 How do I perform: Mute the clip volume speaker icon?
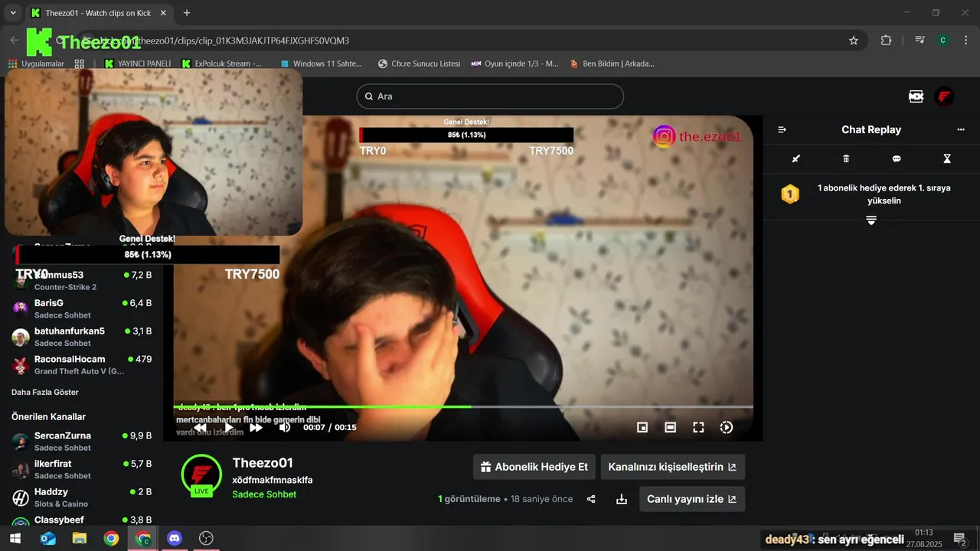pyautogui.click(x=285, y=427)
